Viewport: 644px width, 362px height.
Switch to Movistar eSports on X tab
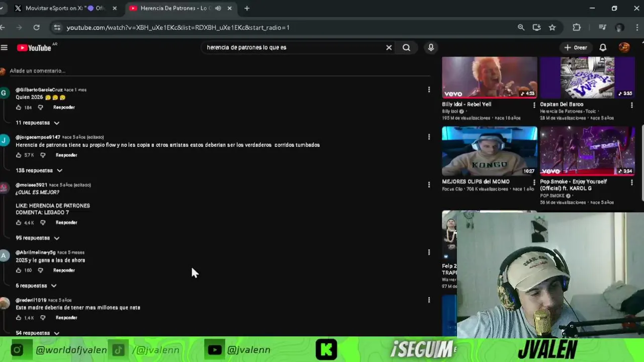(x=64, y=8)
